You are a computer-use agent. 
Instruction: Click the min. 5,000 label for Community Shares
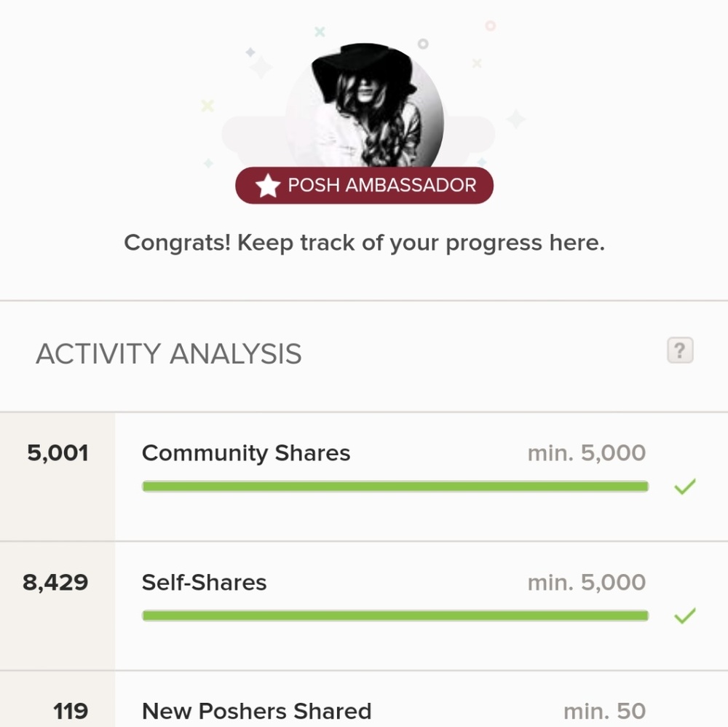click(586, 453)
